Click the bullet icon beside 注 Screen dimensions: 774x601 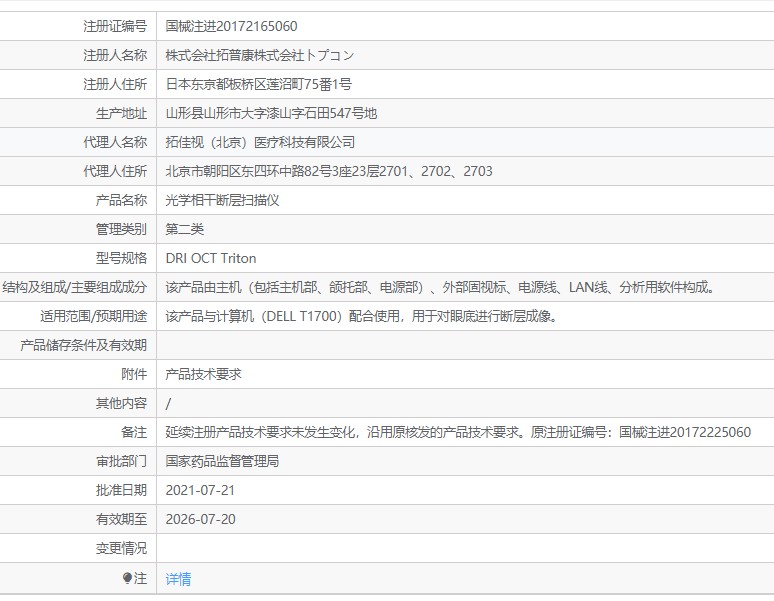click(x=127, y=578)
